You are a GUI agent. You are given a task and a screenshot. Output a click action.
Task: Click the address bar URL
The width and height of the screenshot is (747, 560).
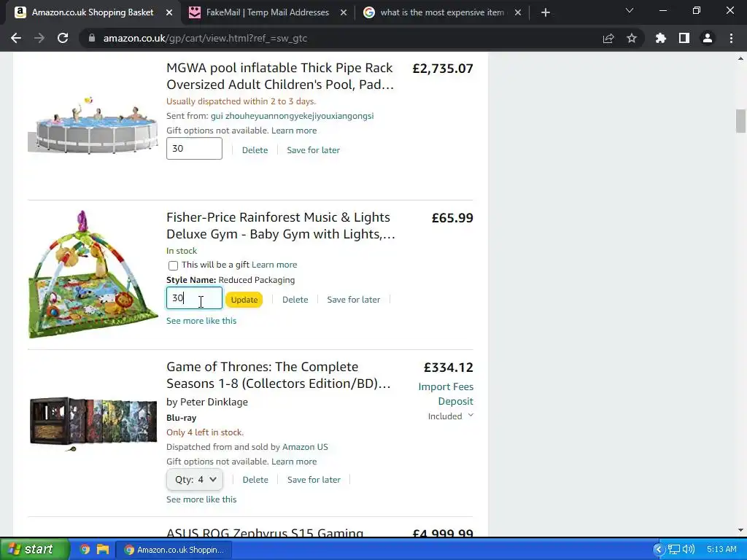205,38
